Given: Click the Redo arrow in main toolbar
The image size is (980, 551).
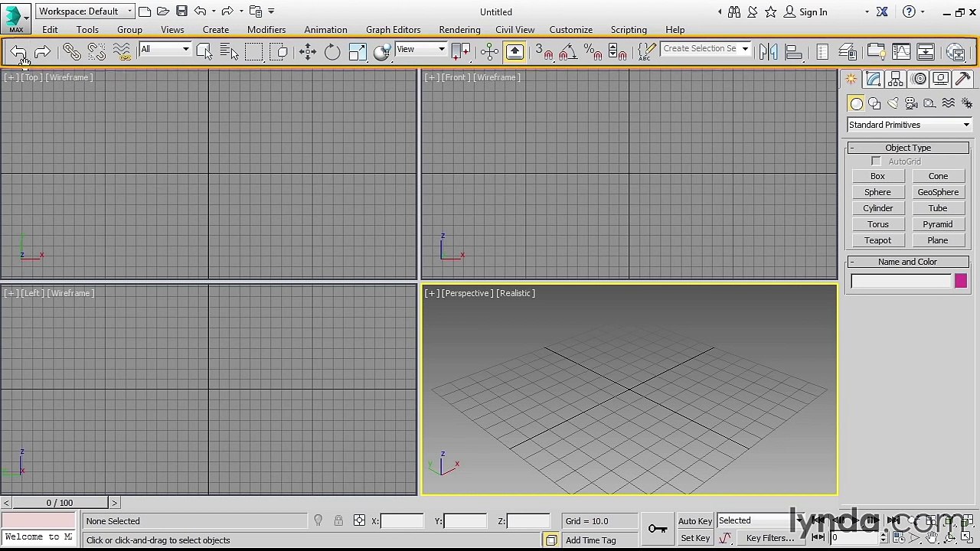Looking at the screenshot, I should pyautogui.click(x=42, y=51).
